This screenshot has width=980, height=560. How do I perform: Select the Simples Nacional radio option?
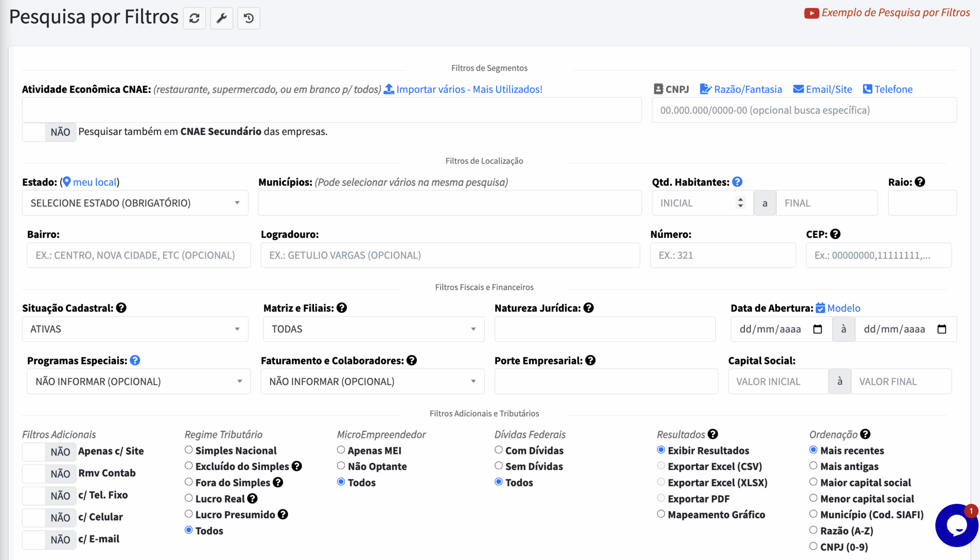click(x=188, y=450)
